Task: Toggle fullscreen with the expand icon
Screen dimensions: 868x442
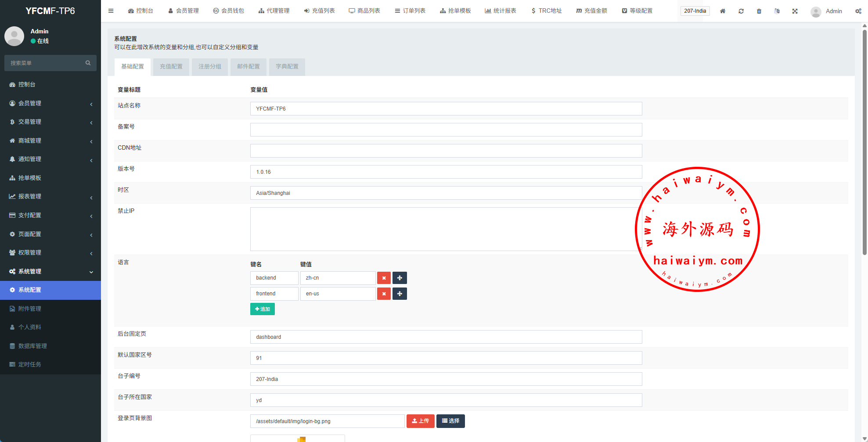Action: tap(795, 11)
